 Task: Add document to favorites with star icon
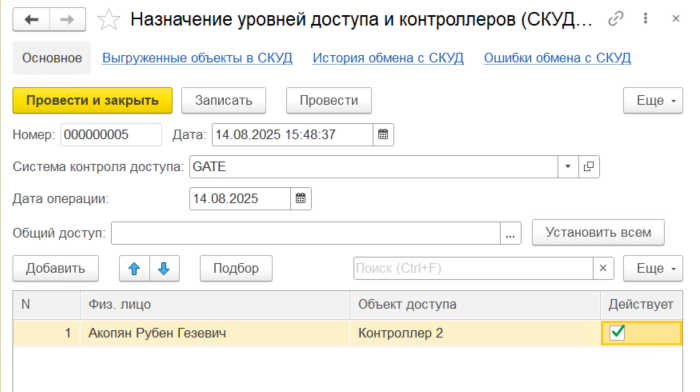pyautogui.click(x=108, y=20)
